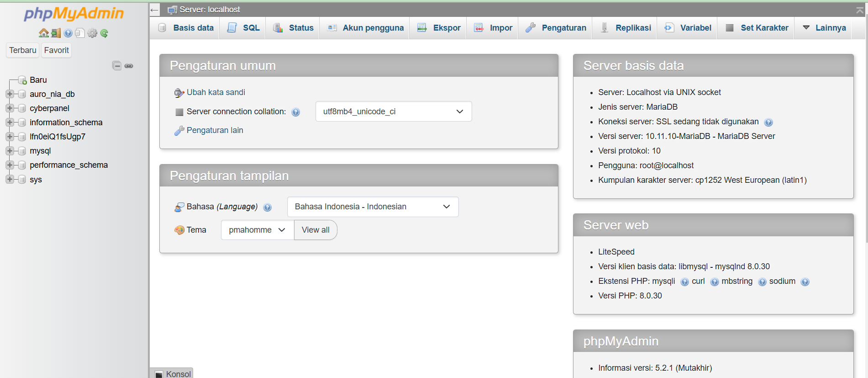Click the Terbaru recent tables button
Image resolution: width=868 pixels, height=378 pixels.
[23, 50]
